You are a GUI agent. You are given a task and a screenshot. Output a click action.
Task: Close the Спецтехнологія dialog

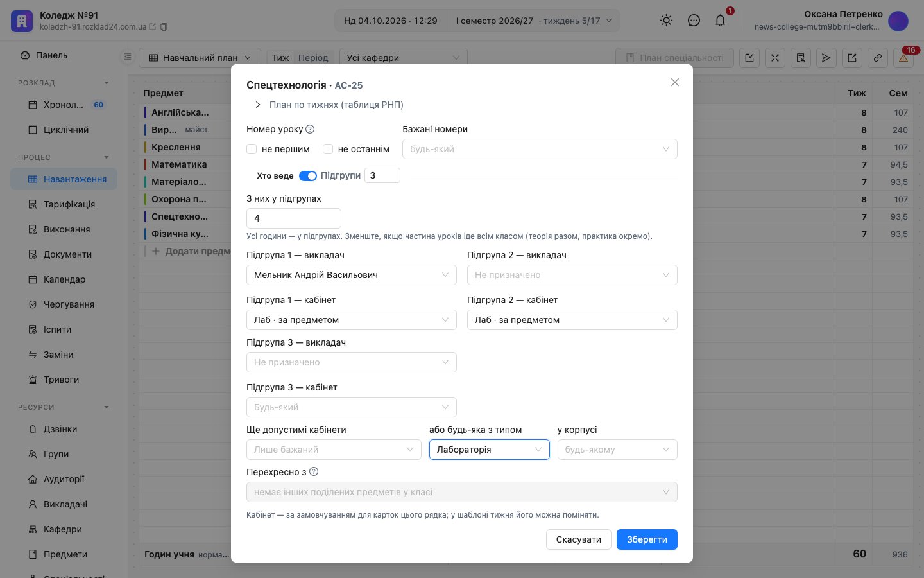click(675, 82)
